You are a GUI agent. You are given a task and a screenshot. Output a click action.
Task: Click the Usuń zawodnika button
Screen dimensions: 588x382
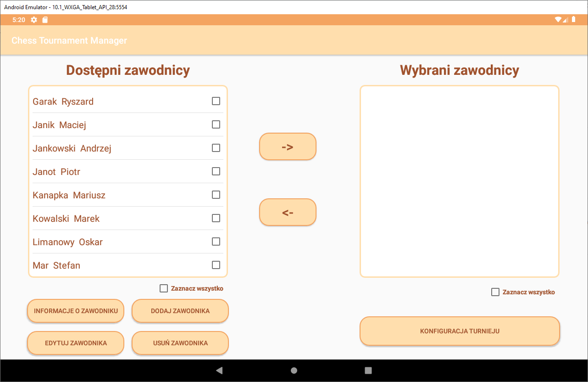tap(180, 343)
